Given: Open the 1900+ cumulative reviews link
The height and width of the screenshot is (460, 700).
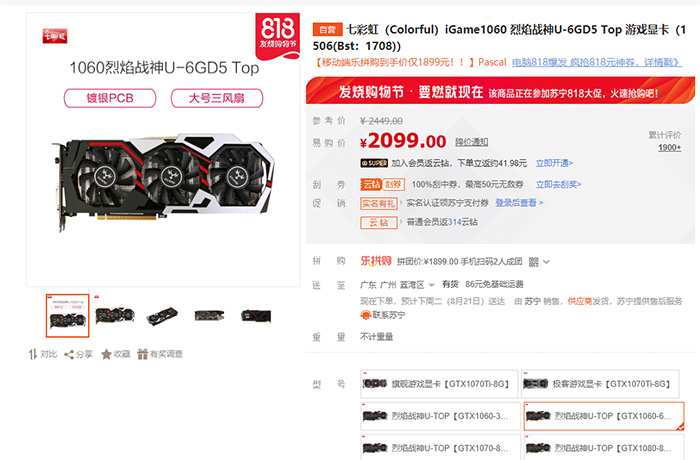Looking at the screenshot, I should tap(669, 148).
